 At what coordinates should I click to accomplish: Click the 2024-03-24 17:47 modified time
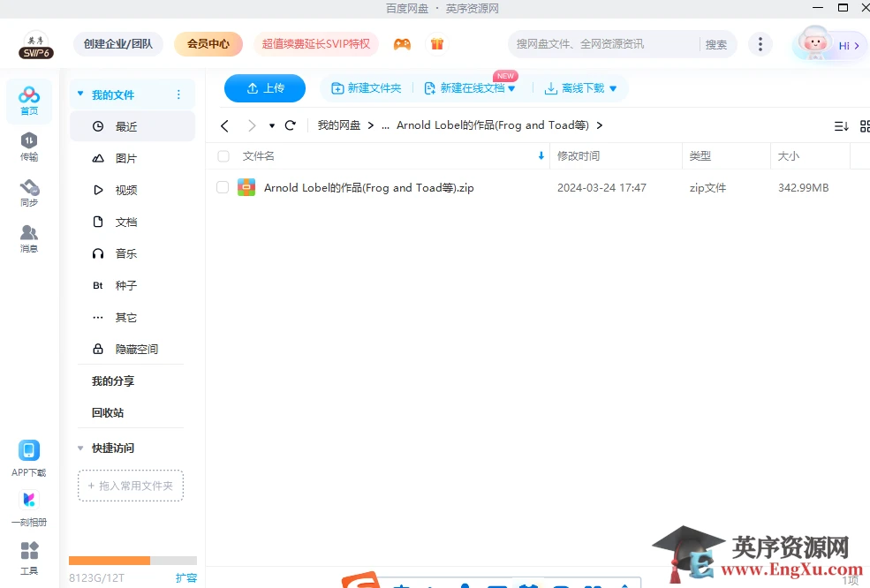coord(602,187)
